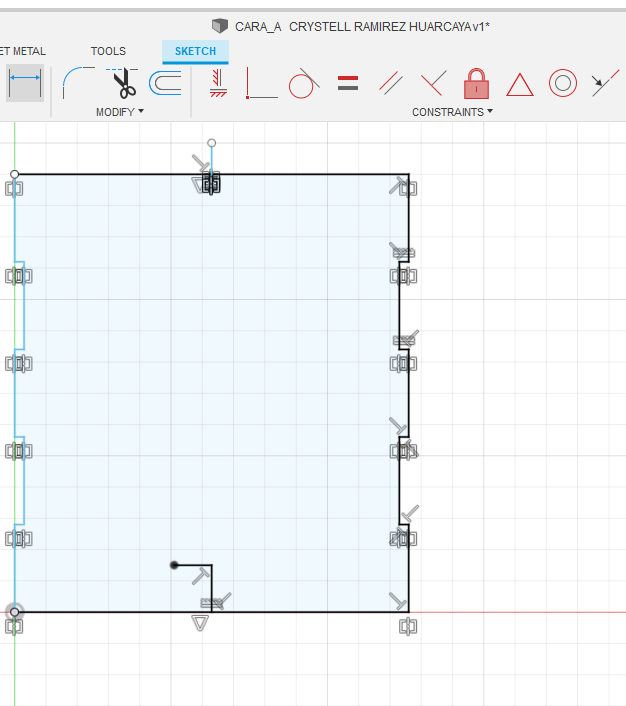Select the Fillet tool in Modify
Image resolution: width=626 pixels, height=706 pixels.
click(78, 83)
